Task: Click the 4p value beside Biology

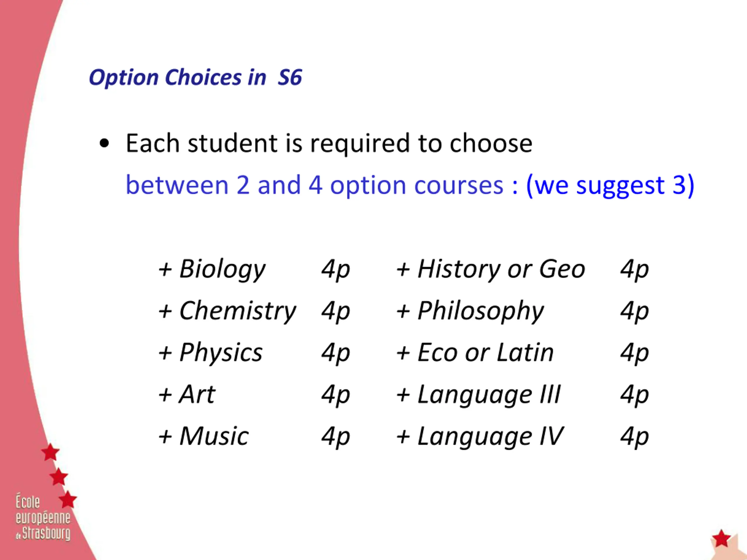Action: [336, 269]
